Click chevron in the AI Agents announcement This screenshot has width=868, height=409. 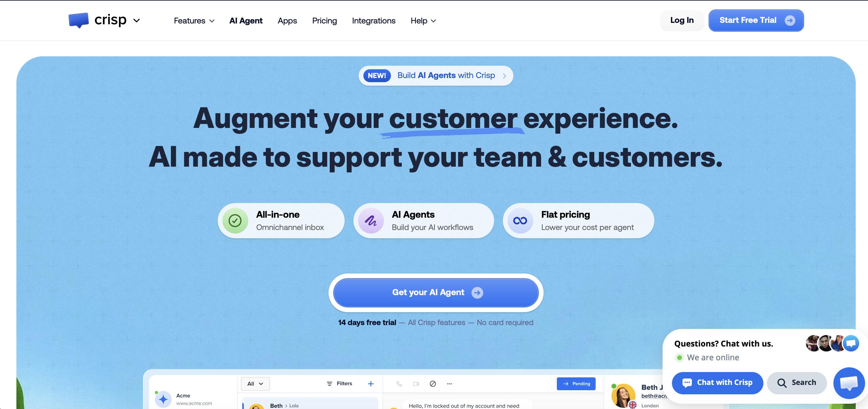(x=504, y=76)
